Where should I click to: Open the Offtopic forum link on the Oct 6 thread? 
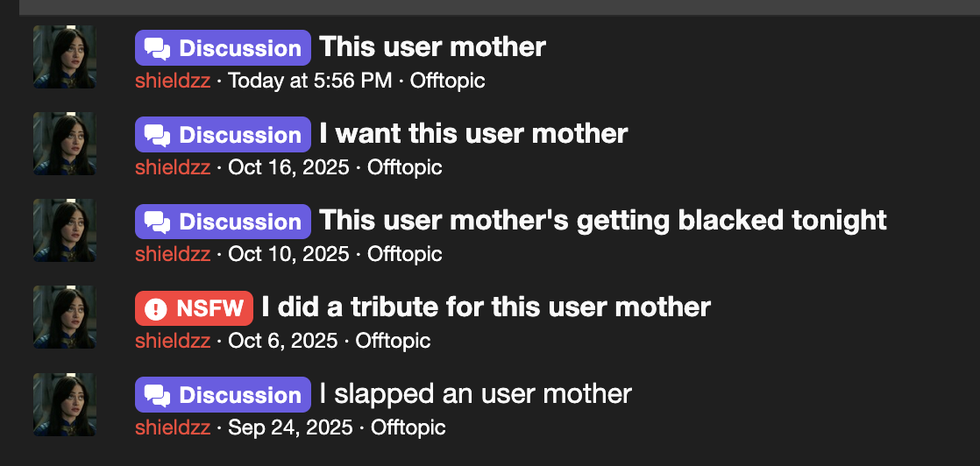(393, 342)
